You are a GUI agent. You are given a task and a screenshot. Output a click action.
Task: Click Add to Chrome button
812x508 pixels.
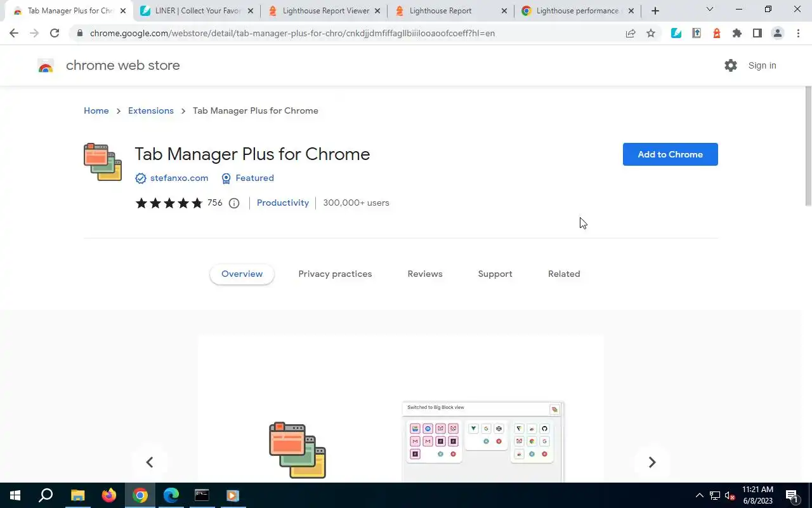pyautogui.click(x=671, y=154)
